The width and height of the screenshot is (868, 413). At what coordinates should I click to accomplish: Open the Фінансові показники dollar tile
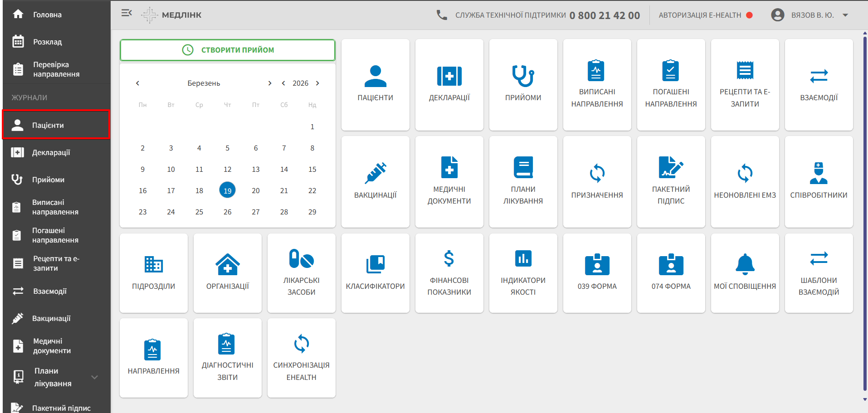click(449, 272)
